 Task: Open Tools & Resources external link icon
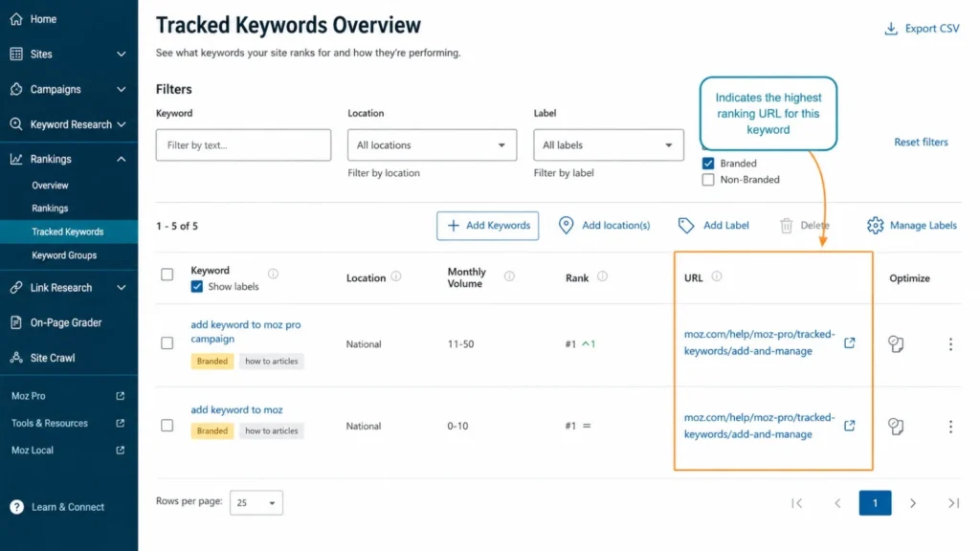(120, 423)
